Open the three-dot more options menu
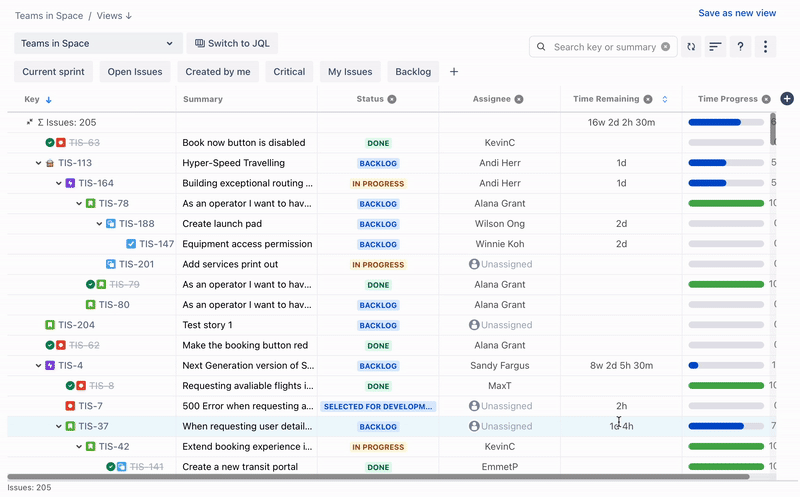 765,46
